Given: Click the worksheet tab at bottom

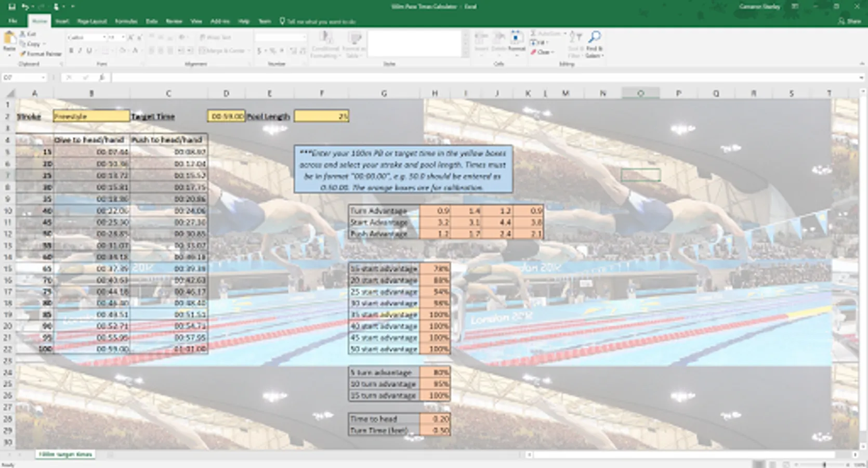Looking at the screenshot, I should (x=65, y=454).
